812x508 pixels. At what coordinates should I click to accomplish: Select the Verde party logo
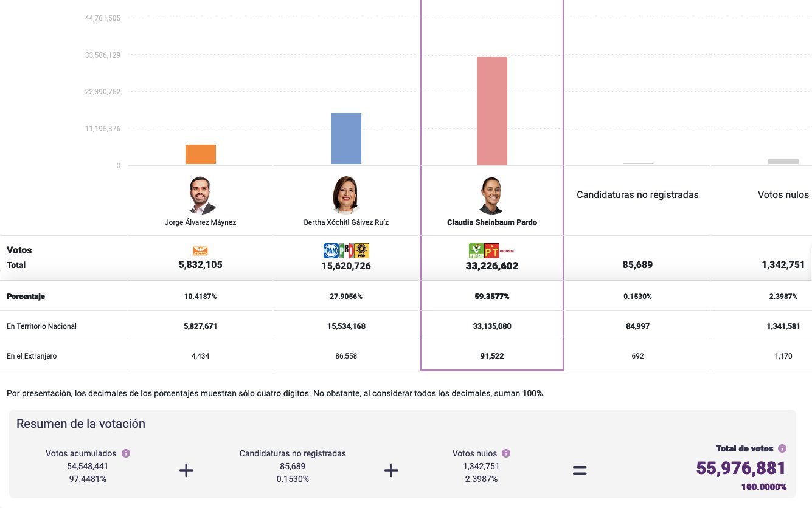[476, 250]
